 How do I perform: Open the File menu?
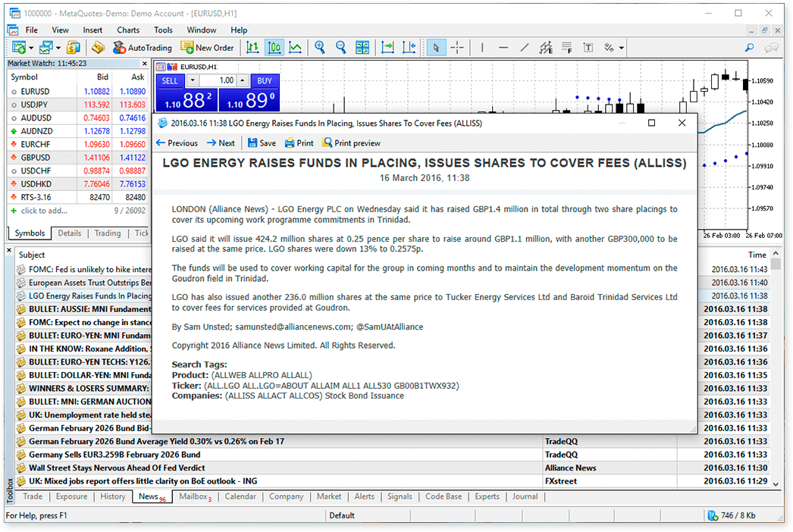click(31, 30)
